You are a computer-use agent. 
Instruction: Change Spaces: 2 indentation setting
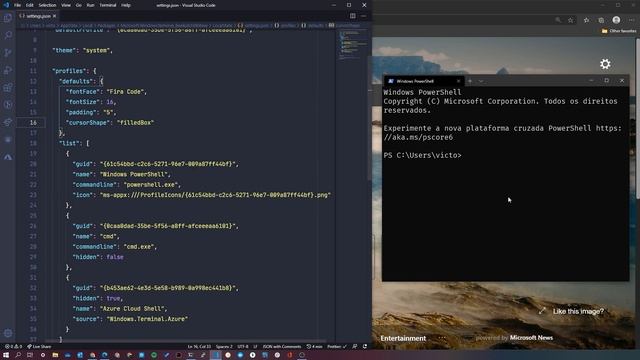click(224, 347)
